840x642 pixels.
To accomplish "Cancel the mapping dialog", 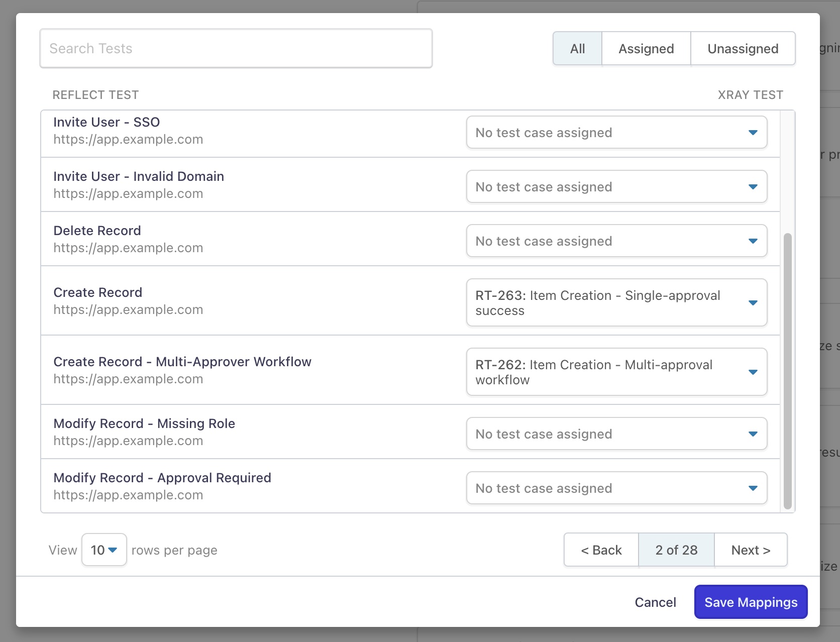I will coord(655,602).
